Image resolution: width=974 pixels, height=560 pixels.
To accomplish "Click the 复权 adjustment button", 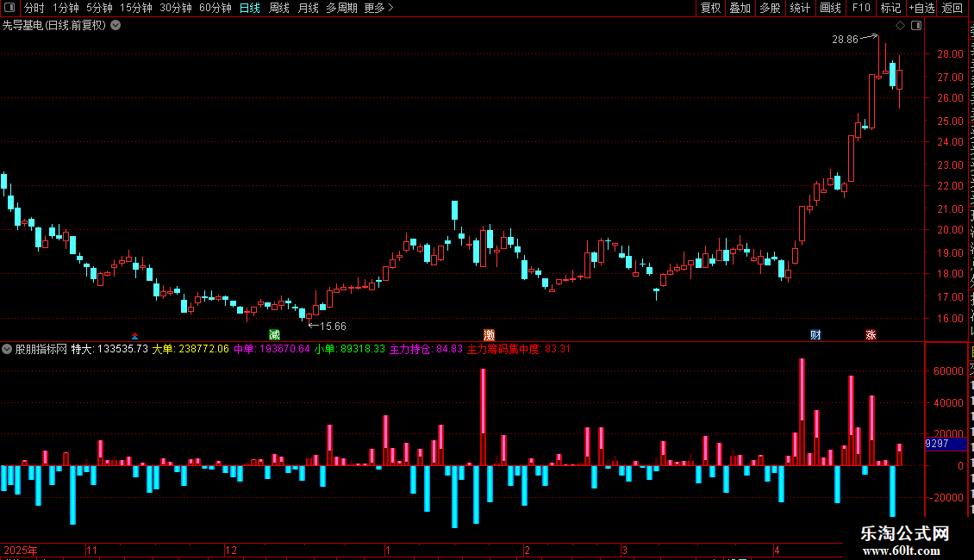I will coord(710,8).
